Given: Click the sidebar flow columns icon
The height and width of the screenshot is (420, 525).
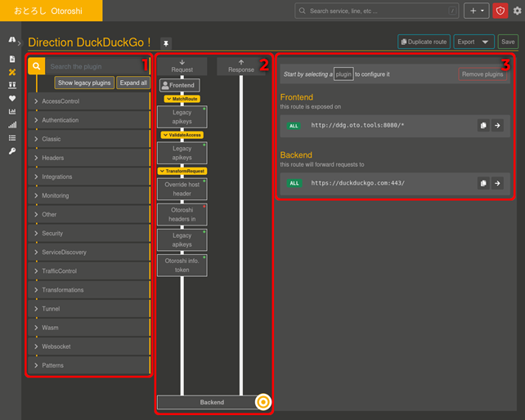Looking at the screenshot, I should [x=12, y=85].
